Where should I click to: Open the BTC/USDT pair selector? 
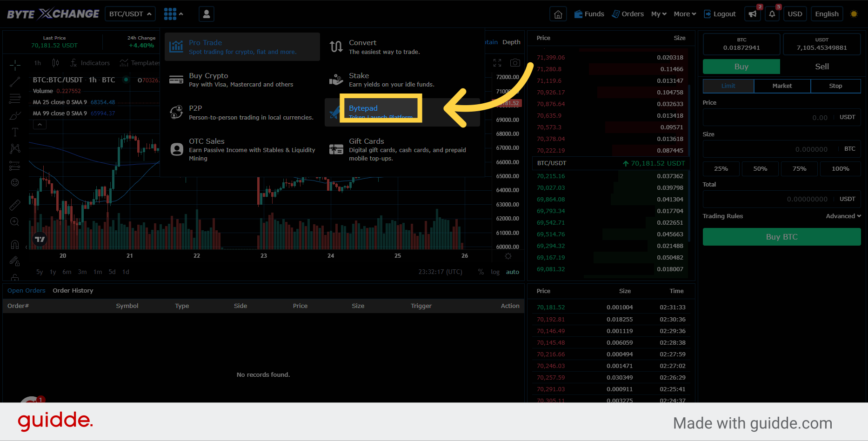pos(130,14)
